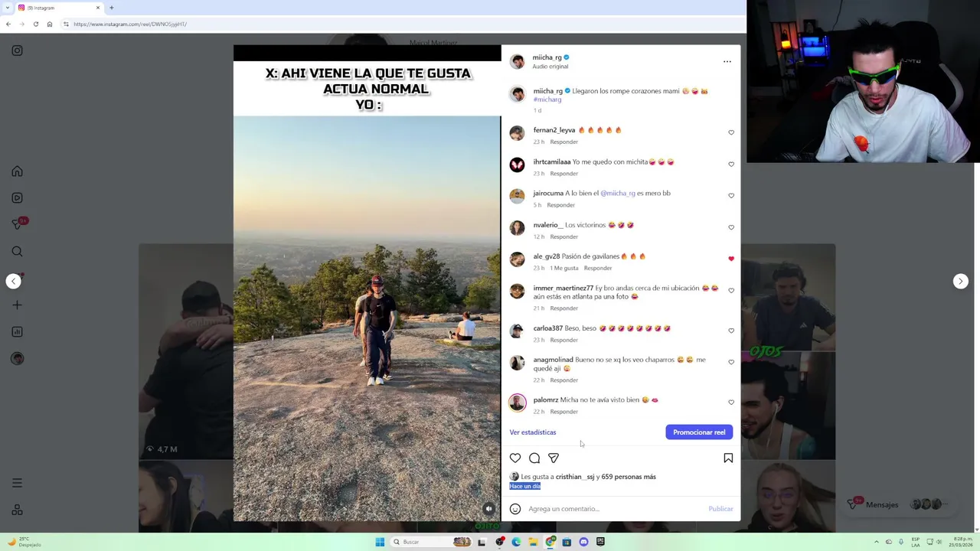
Task: Click the browser address bar URL
Action: [x=130, y=24]
